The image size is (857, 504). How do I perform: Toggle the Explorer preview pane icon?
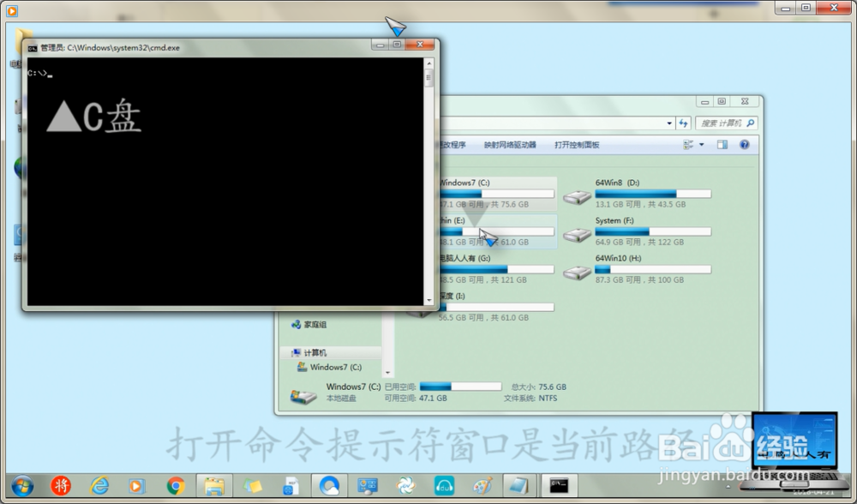pos(722,145)
